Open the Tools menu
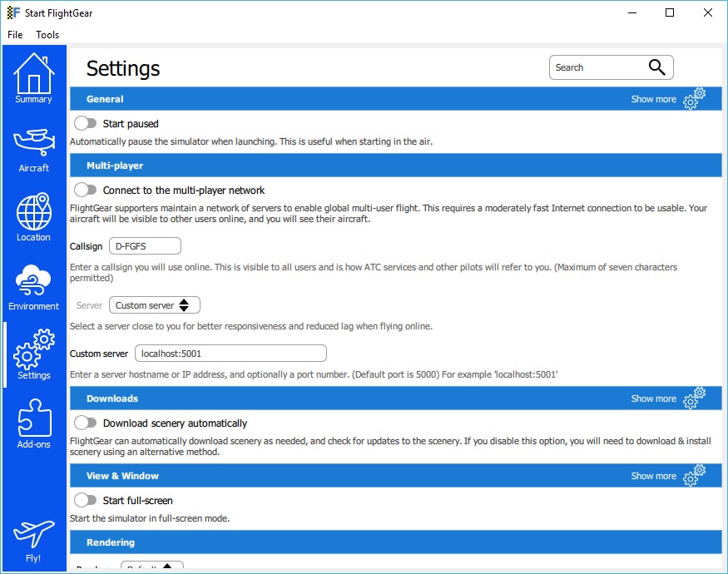 tap(47, 35)
